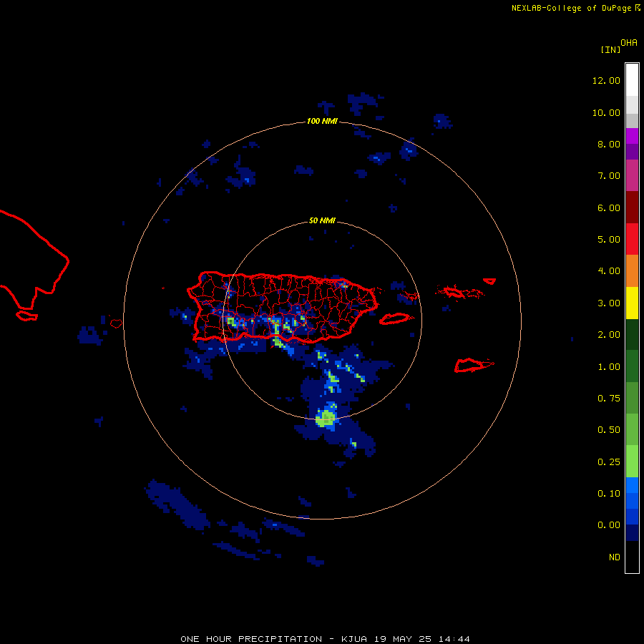Select the 2.00 legend value
644x644 pixels.
tap(609, 335)
